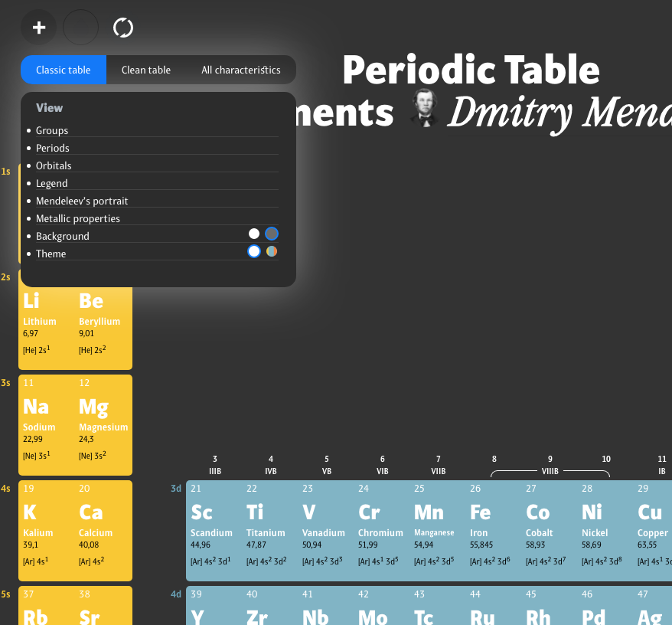Toggle the Groups view option
This screenshot has height=625, width=672.
coord(52,130)
